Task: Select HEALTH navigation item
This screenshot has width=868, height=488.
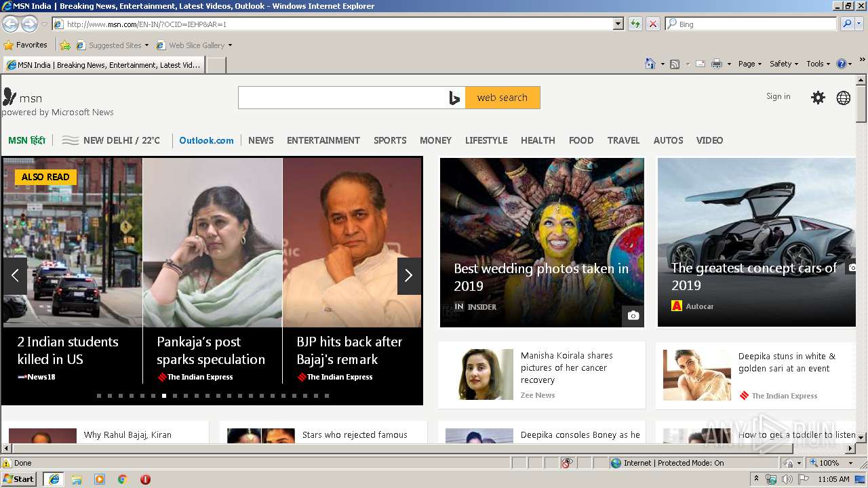Action: point(538,140)
